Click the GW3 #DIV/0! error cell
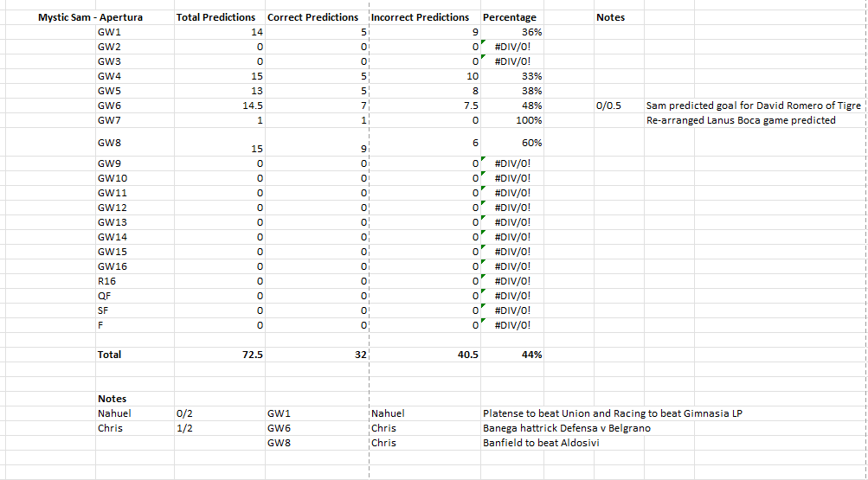 tap(512, 61)
